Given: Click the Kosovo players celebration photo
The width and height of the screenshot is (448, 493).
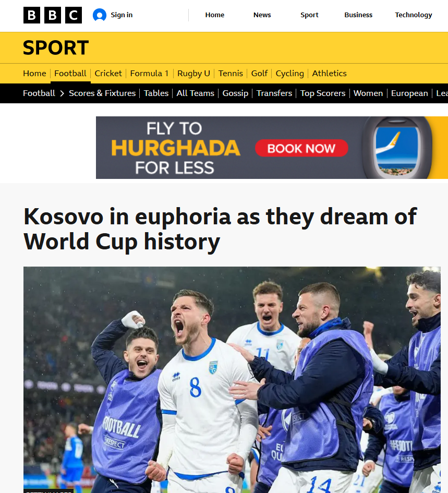Looking at the screenshot, I should tap(232, 379).
